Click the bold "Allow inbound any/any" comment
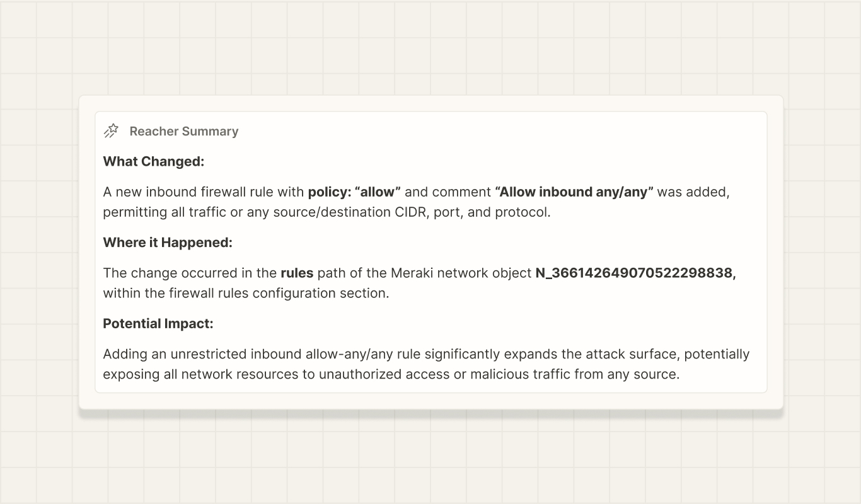This screenshot has height=504, width=861. point(574,192)
